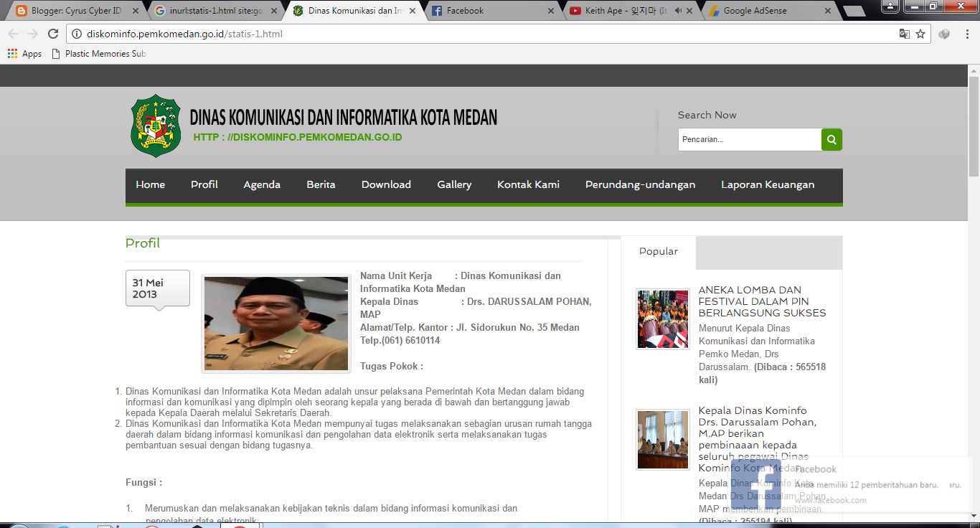Click the 31 Mei 2013 date badge
The image size is (980, 528).
(x=158, y=288)
